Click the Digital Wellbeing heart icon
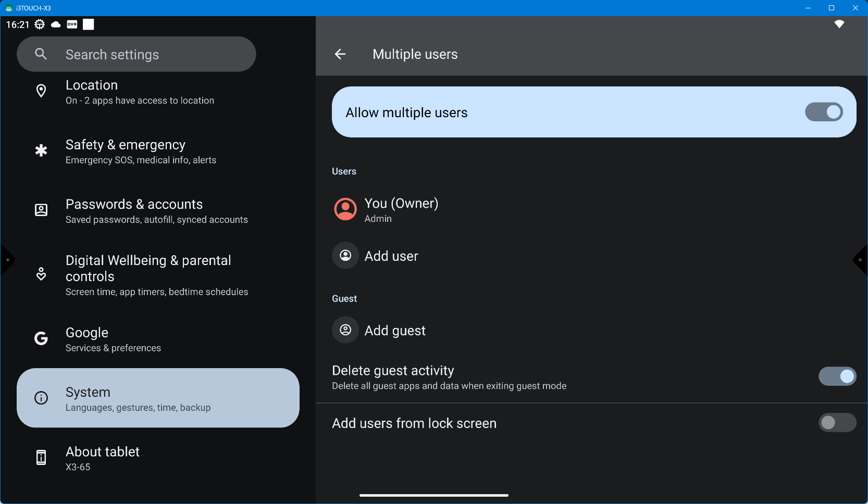Viewport: 868px width, 504px height. 41,274
